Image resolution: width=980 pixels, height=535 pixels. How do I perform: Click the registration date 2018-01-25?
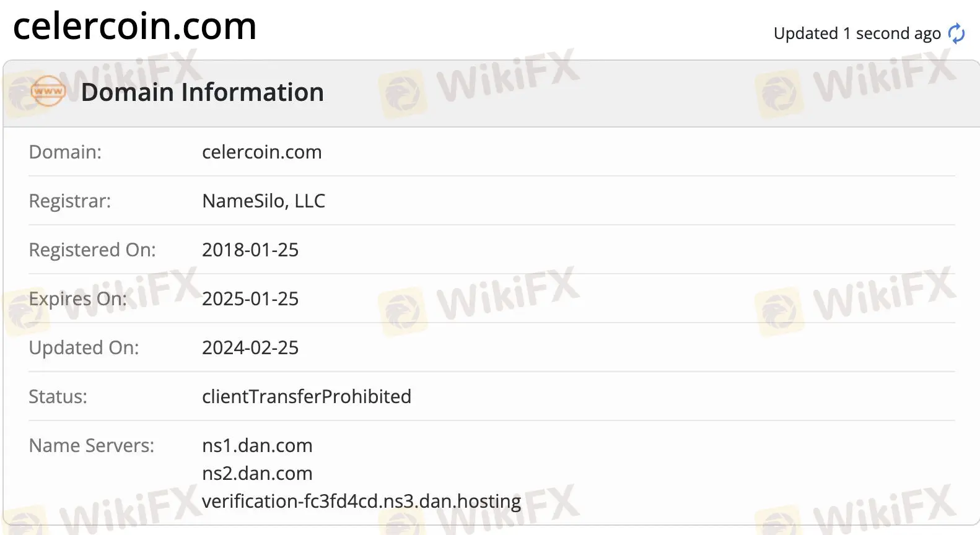click(x=250, y=250)
